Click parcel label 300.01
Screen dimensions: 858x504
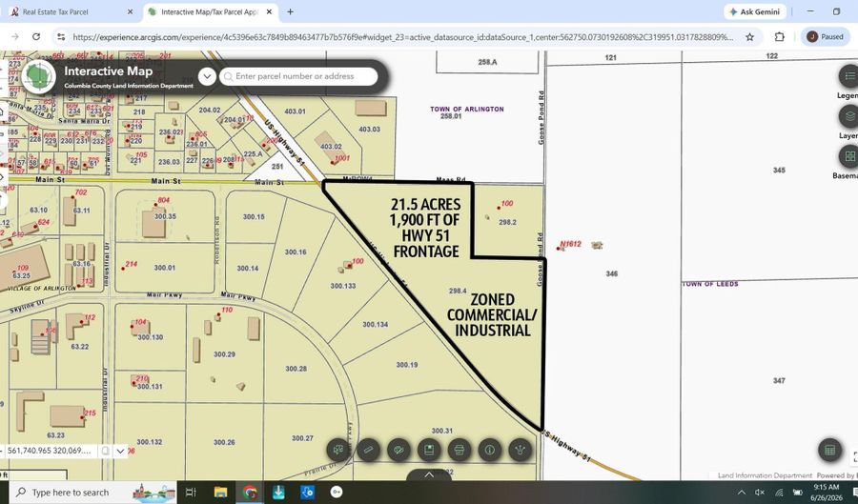coord(165,268)
